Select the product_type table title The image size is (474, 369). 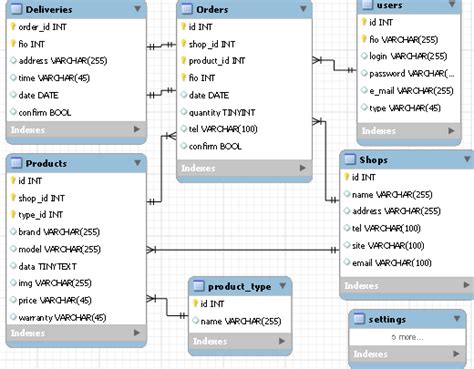(240, 287)
